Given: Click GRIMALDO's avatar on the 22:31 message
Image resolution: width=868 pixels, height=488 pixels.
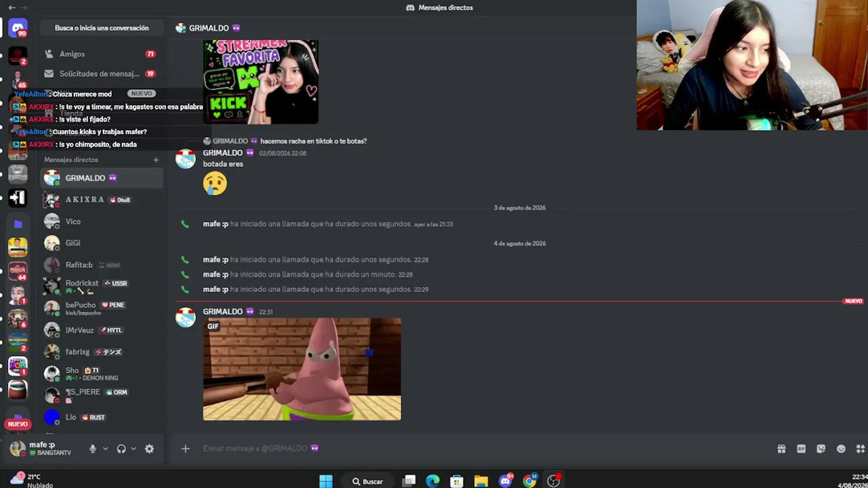Looking at the screenshot, I should (x=186, y=317).
